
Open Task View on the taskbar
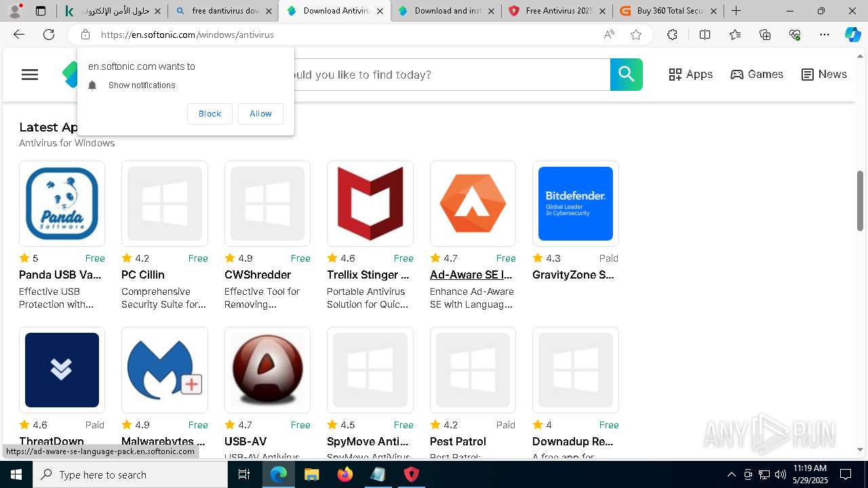tap(245, 474)
